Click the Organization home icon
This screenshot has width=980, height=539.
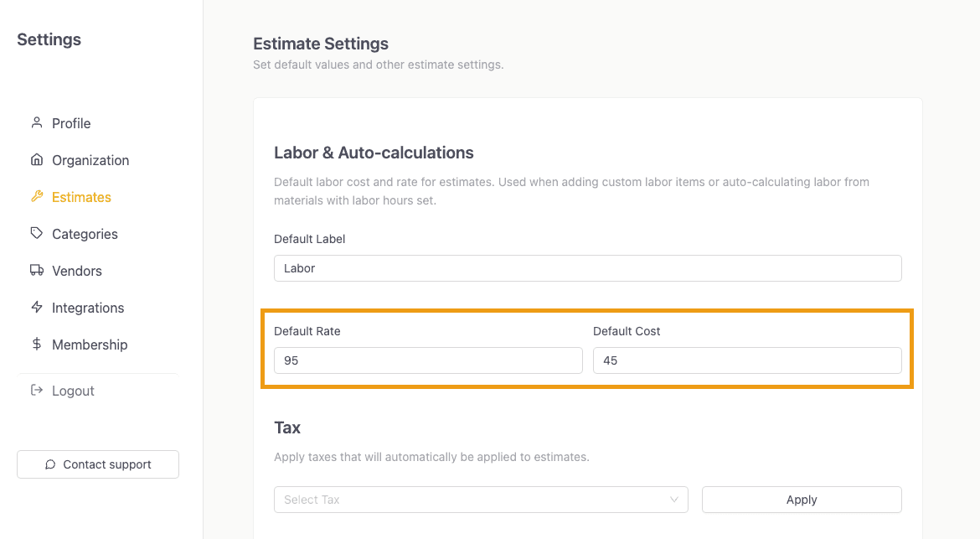(x=37, y=160)
